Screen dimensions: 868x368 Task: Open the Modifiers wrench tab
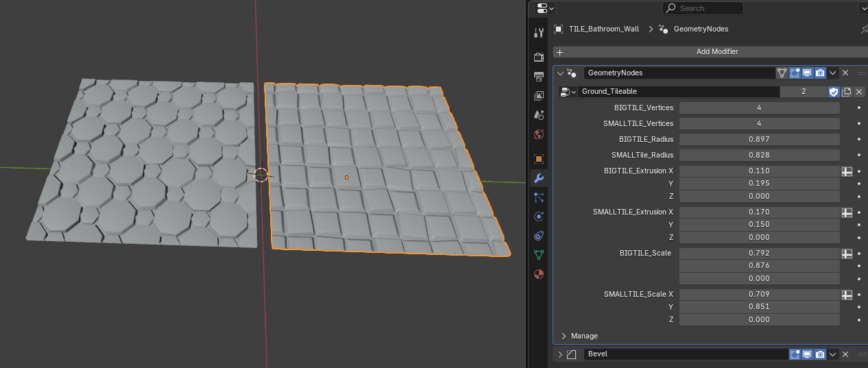(x=539, y=178)
